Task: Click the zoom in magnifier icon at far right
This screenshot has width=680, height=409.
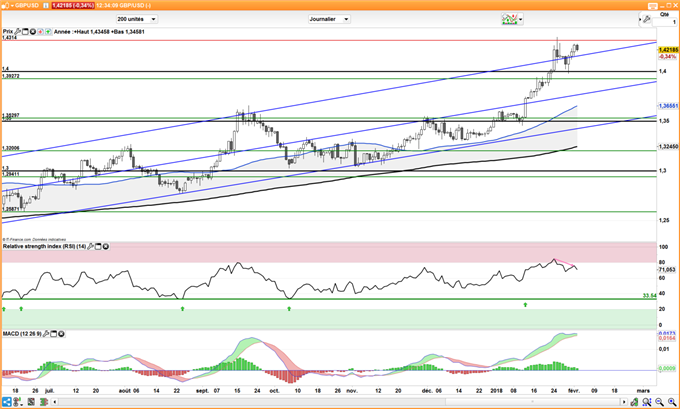Action: point(672,402)
